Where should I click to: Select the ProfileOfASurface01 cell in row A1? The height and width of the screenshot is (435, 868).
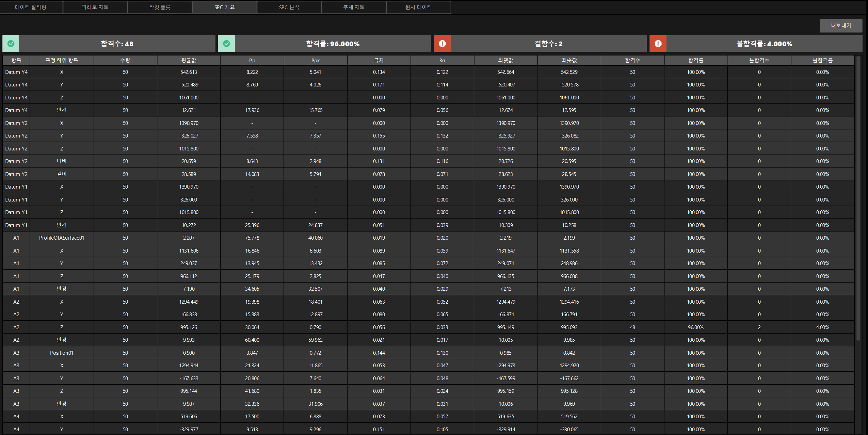[x=62, y=238]
